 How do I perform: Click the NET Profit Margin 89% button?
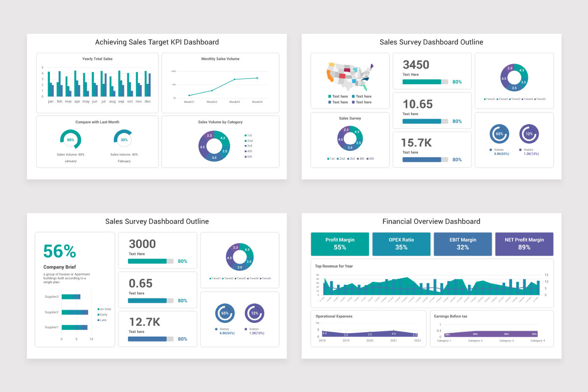[x=524, y=244]
